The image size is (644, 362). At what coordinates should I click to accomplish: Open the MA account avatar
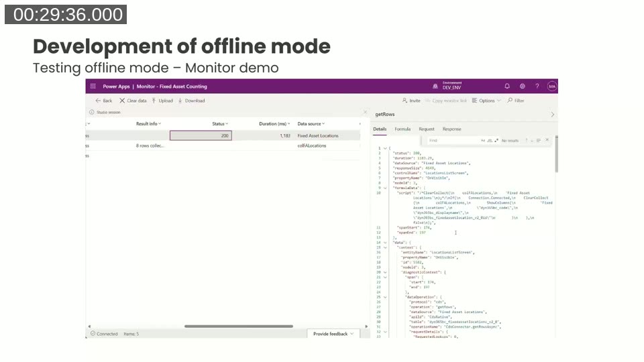[551, 86]
